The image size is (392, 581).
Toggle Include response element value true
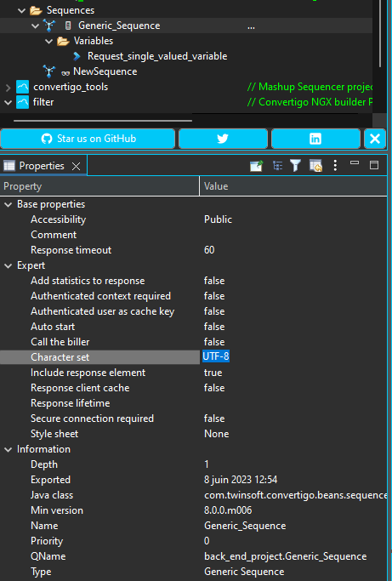[x=213, y=373]
